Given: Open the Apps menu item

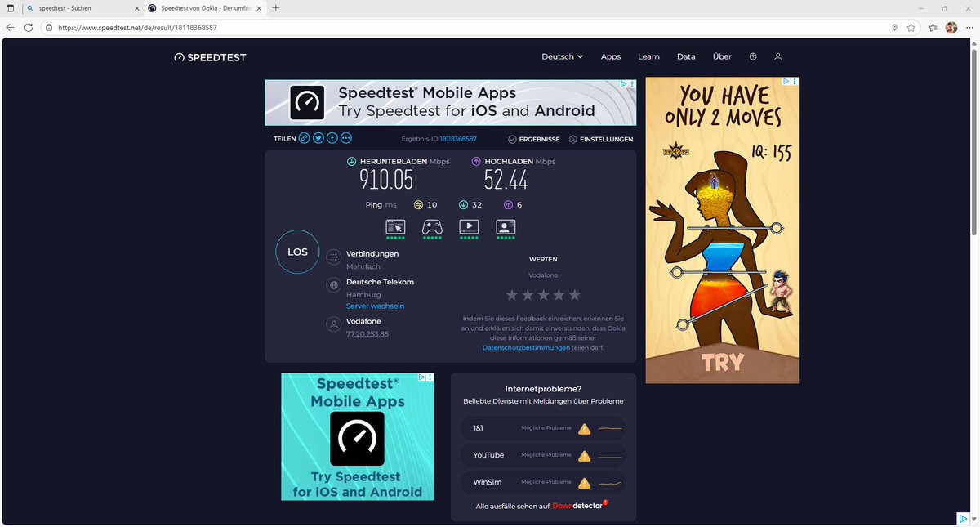Looking at the screenshot, I should point(611,56).
